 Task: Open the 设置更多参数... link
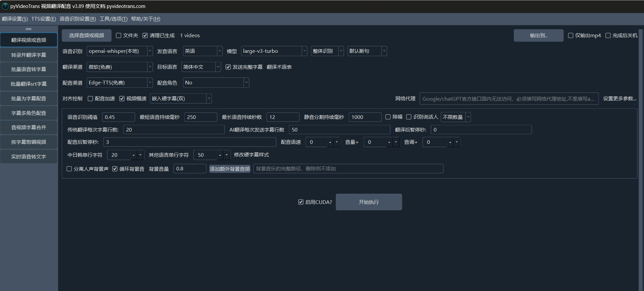pyautogui.click(x=619, y=99)
